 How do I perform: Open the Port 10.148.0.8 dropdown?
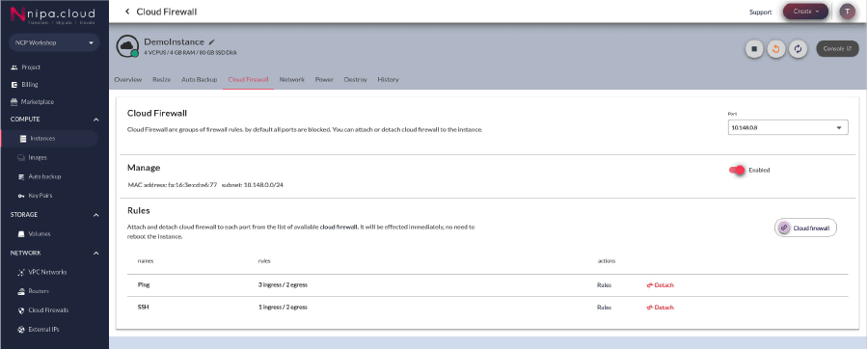coord(788,127)
